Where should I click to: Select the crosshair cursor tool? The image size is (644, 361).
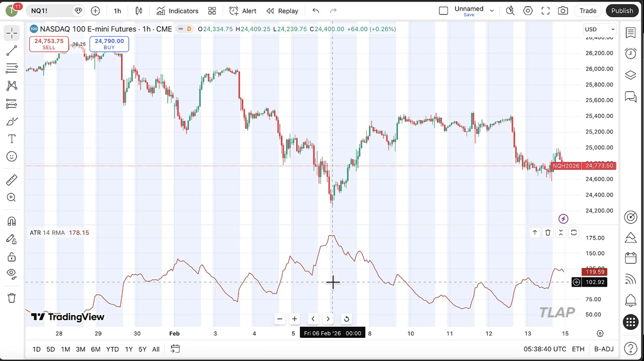pyautogui.click(x=12, y=33)
